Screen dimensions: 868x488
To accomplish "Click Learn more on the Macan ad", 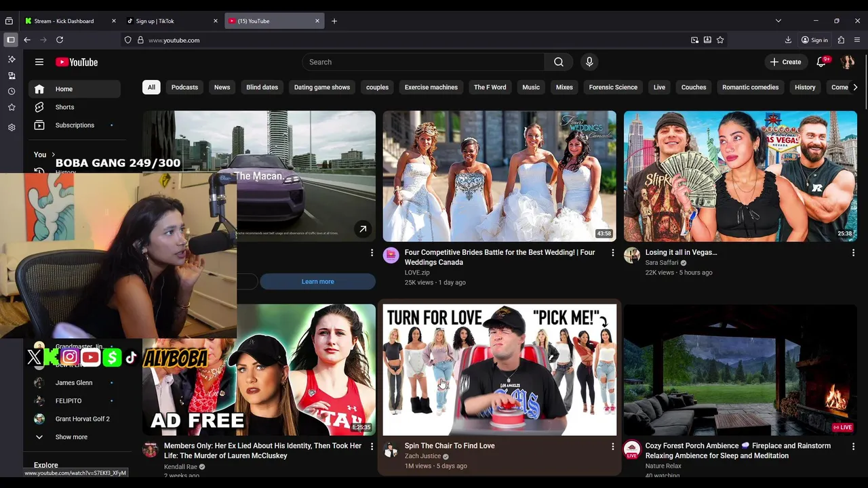I will [x=317, y=282].
